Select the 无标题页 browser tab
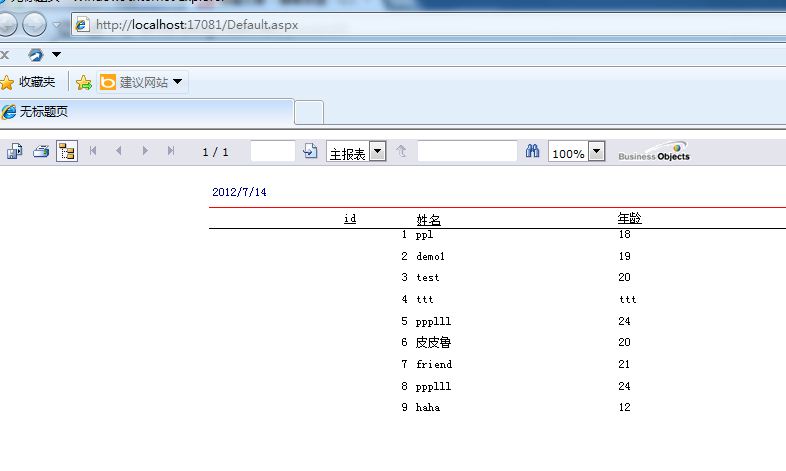The width and height of the screenshot is (786, 471). point(146,112)
